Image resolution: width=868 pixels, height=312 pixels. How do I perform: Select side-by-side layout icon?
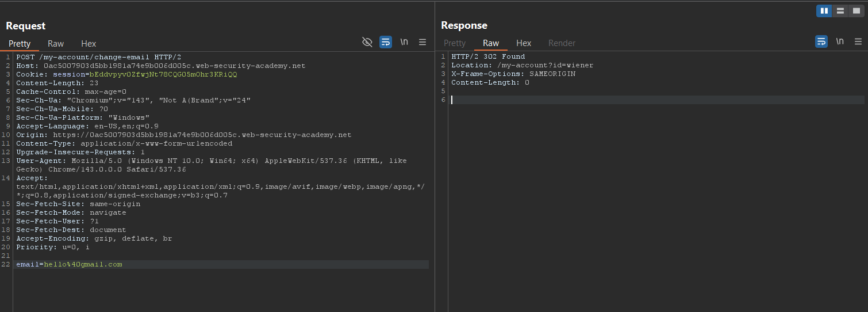(x=824, y=11)
